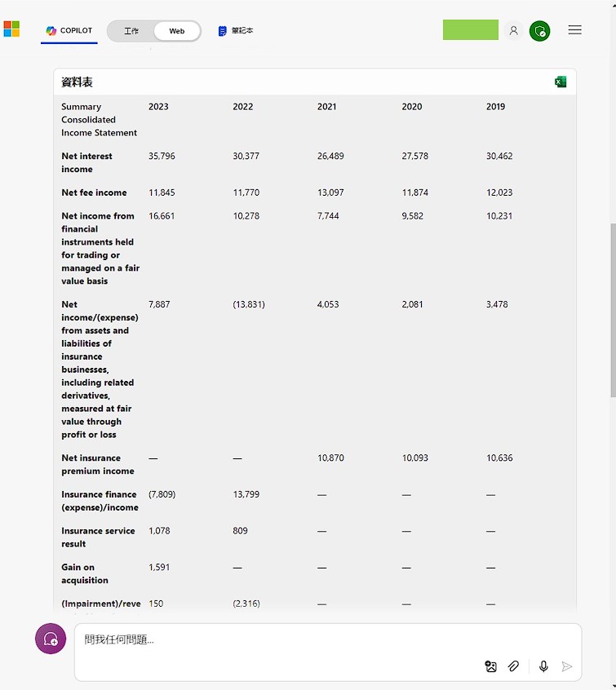Click the 2023 column header
The width and height of the screenshot is (616, 690).
[x=158, y=107]
